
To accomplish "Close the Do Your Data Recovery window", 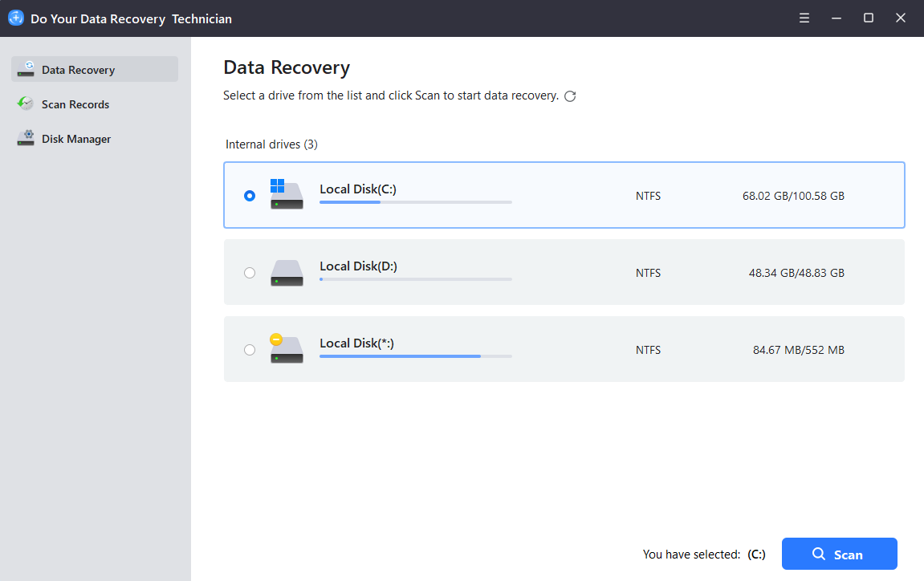I will pos(901,18).
